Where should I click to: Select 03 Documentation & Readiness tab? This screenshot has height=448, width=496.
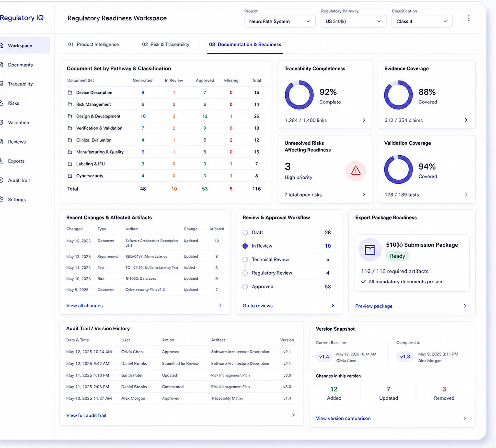(245, 45)
